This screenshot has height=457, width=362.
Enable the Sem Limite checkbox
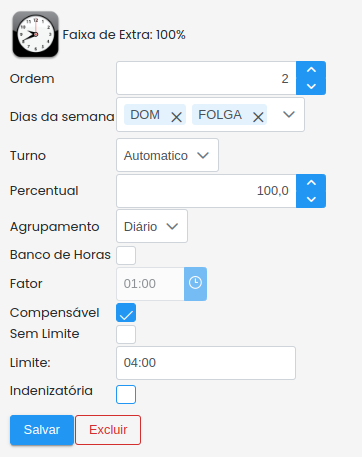coord(126,334)
